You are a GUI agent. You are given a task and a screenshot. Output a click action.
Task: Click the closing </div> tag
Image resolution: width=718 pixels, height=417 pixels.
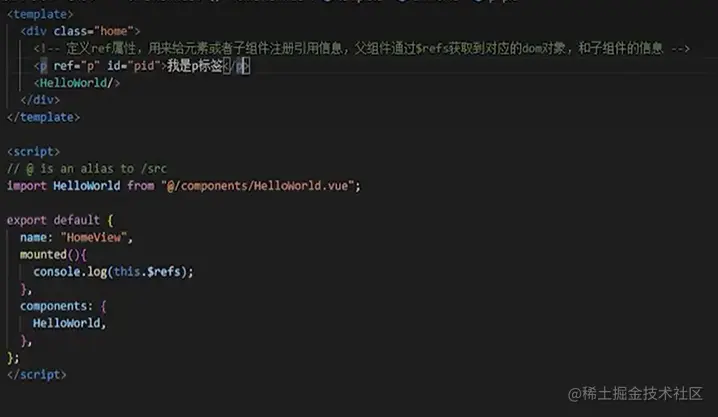coord(40,100)
